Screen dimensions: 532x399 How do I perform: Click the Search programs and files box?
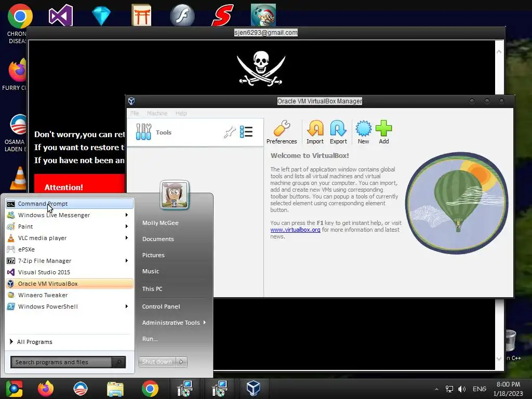tap(61, 362)
